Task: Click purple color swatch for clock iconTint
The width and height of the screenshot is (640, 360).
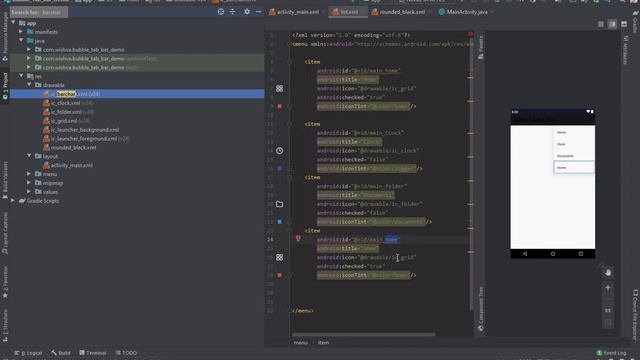Action: pos(280,168)
